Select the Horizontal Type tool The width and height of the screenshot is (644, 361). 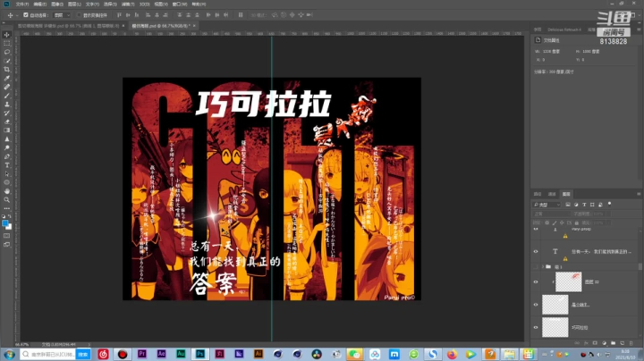[x=7, y=165]
